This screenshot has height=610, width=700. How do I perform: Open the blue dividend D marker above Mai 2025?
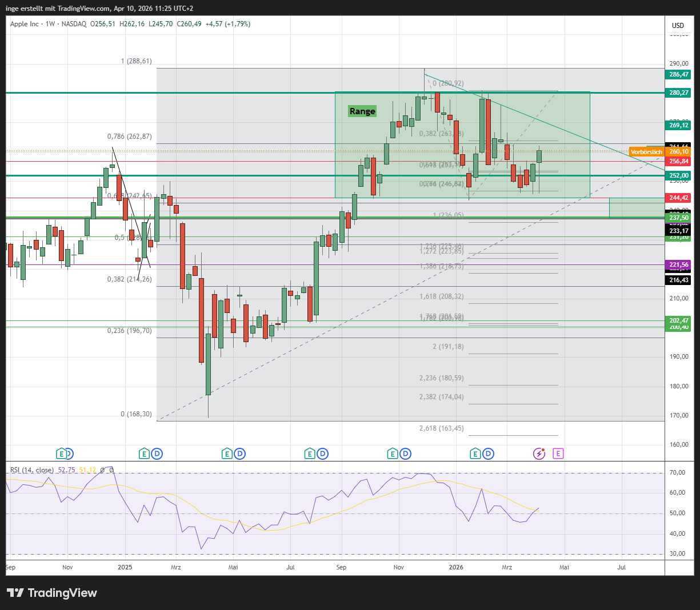click(x=240, y=454)
